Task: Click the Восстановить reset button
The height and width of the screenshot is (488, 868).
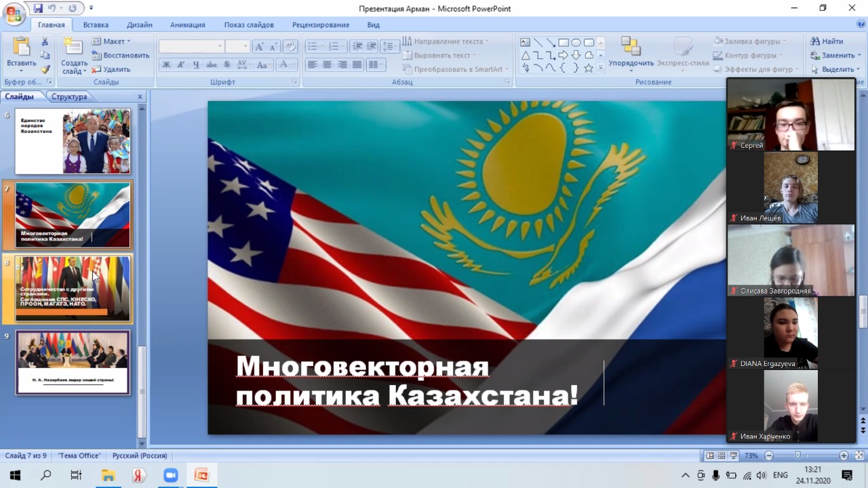Action: coord(121,56)
